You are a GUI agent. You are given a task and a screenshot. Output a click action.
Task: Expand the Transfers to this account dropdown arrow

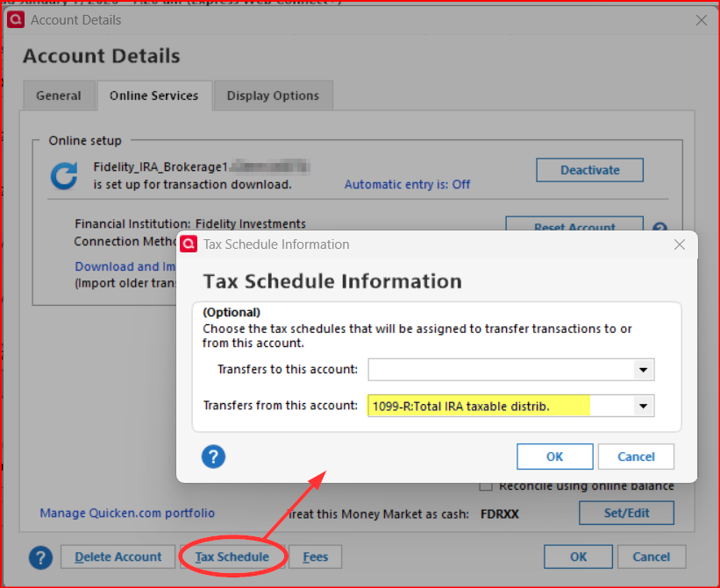(x=644, y=370)
